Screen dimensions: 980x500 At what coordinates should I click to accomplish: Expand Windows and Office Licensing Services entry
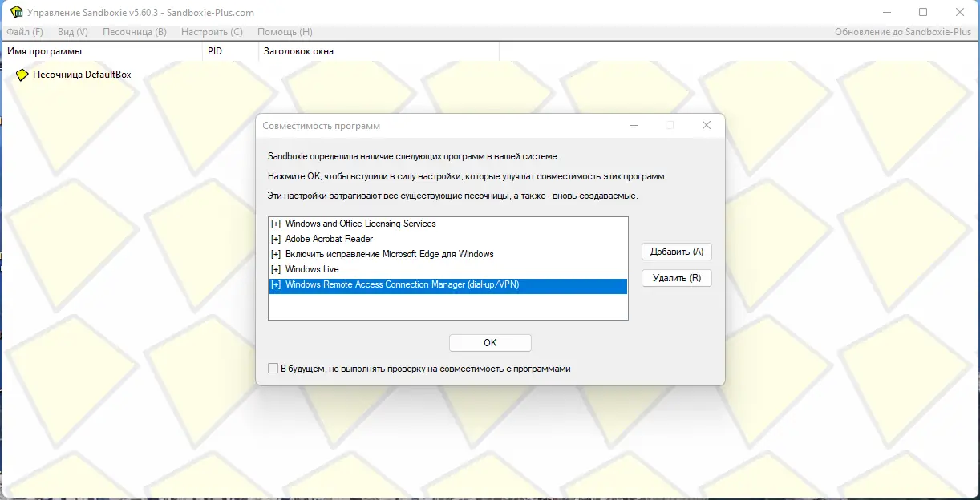[x=276, y=224]
